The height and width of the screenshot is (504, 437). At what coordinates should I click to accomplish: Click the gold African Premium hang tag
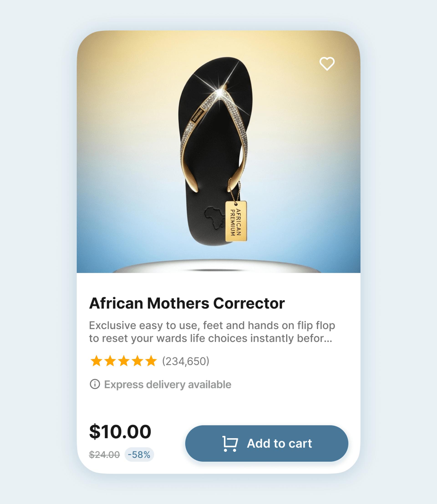[236, 221]
